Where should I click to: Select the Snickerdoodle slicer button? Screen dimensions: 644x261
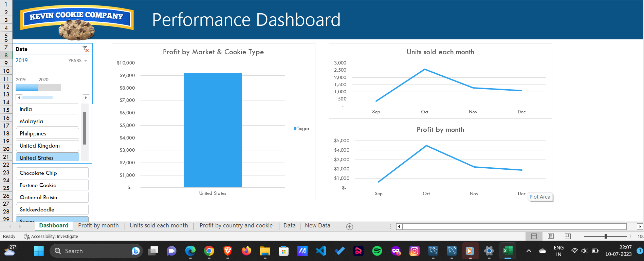(52, 209)
